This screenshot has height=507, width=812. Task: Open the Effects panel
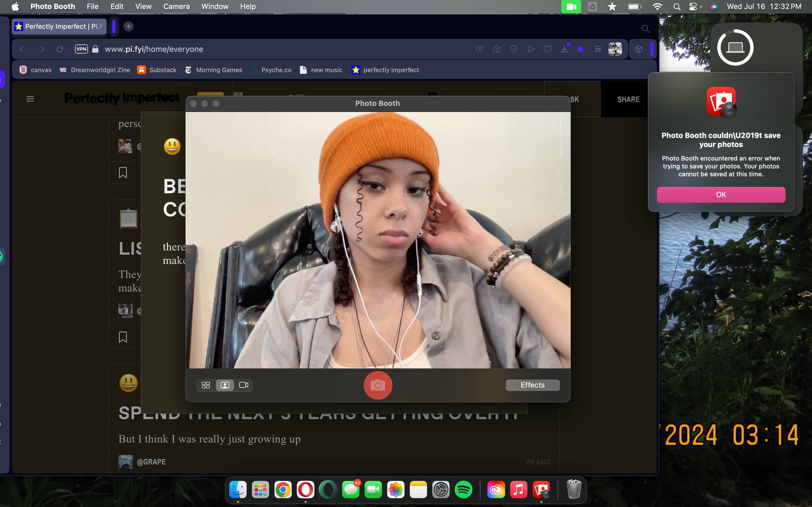(533, 385)
